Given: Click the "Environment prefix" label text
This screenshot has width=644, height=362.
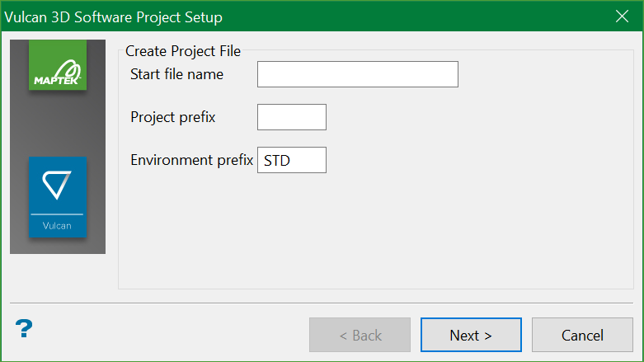Looking at the screenshot, I should (x=191, y=160).
